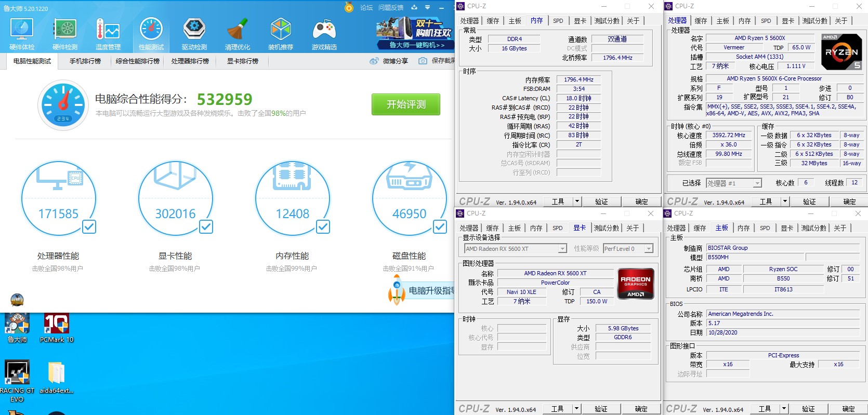This screenshot has width=868, height=415.
Task: Click the BIOS date 10/28/2020 field
Action: click(783, 332)
